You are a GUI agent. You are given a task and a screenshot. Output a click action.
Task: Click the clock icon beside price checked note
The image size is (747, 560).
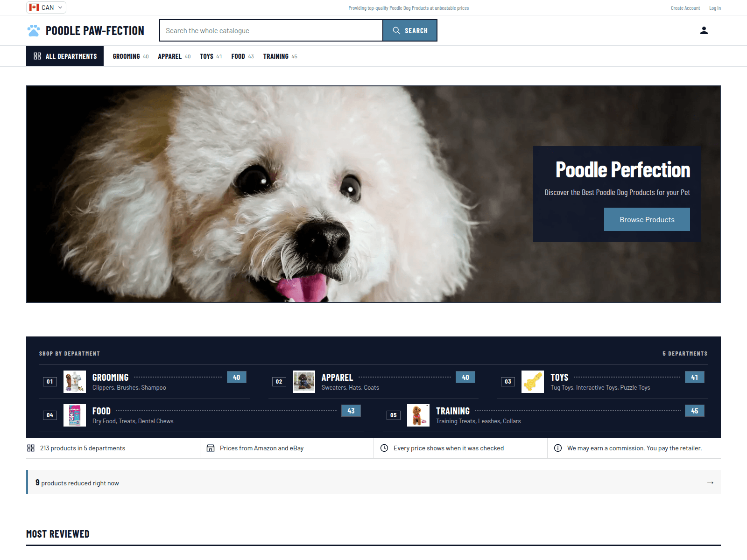click(384, 448)
